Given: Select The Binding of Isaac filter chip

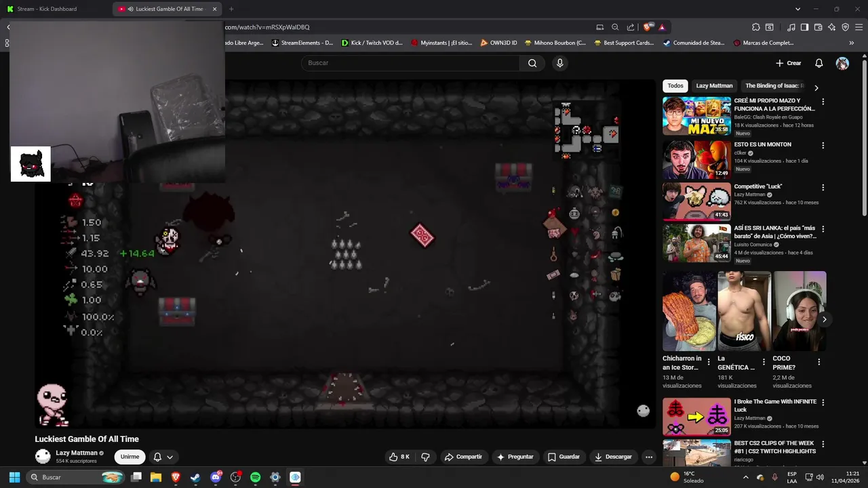Looking at the screenshot, I should 774,86.
